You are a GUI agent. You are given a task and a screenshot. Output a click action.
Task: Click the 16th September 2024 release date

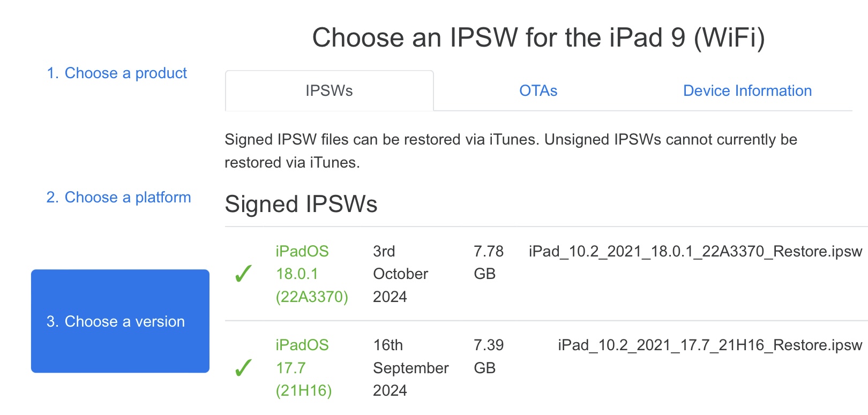coord(410,368)
